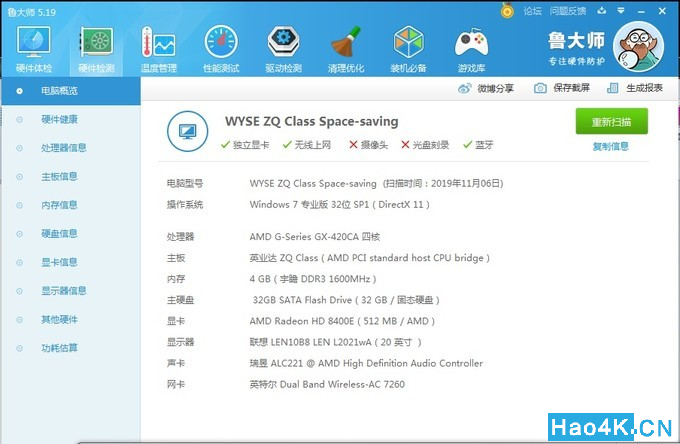The image size is (680, 444).
Task: Click AMD G-Series GX-420CA 四核 value
Action: [x=314, y=237]
